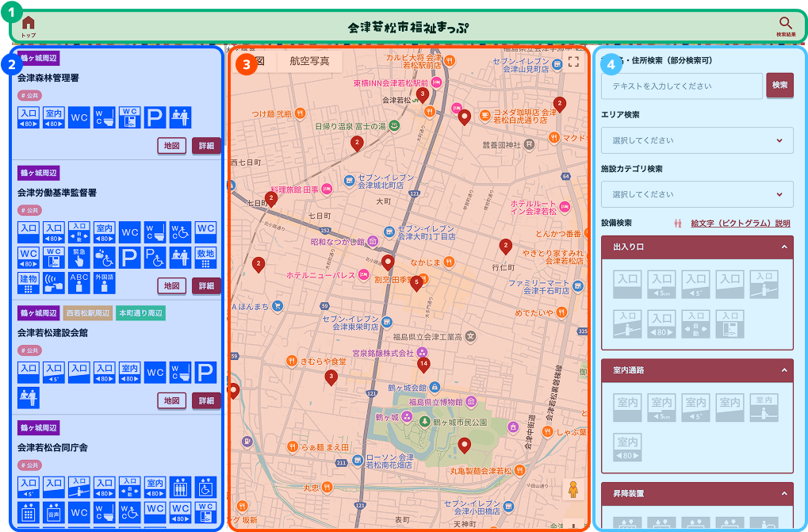Click the wheelchair elevator icon under 会津若松合同庁舎
Image resolution: width=808 pixels, height=532 pixels.
point(205,487)
